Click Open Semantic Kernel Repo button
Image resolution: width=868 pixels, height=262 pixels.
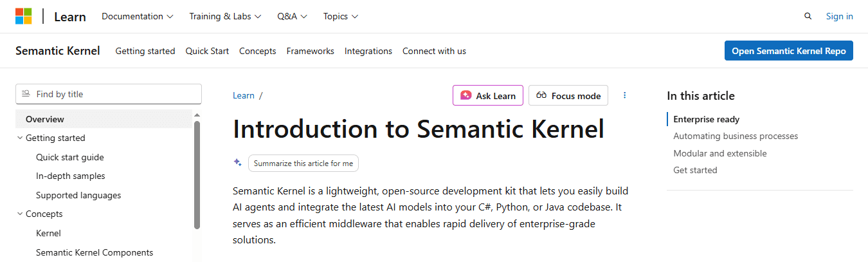pyautogui.click(x=788, y=51)
